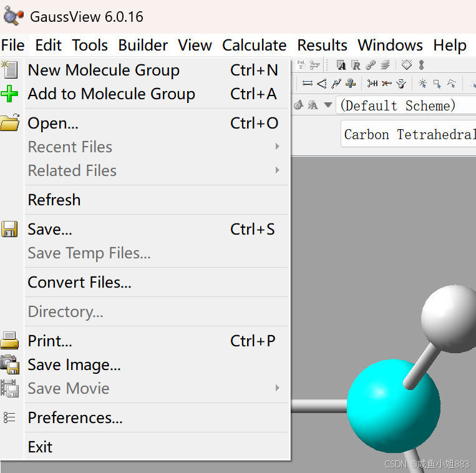Viewport: 476px width, 473px height.
Task: Click the Directory... menu entry
Action: 157,312
